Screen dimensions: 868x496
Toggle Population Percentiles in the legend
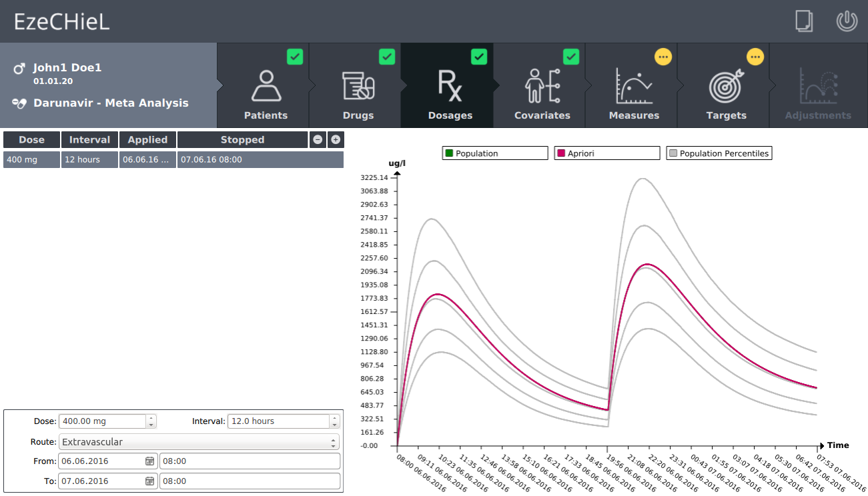(x=719, y=153)
